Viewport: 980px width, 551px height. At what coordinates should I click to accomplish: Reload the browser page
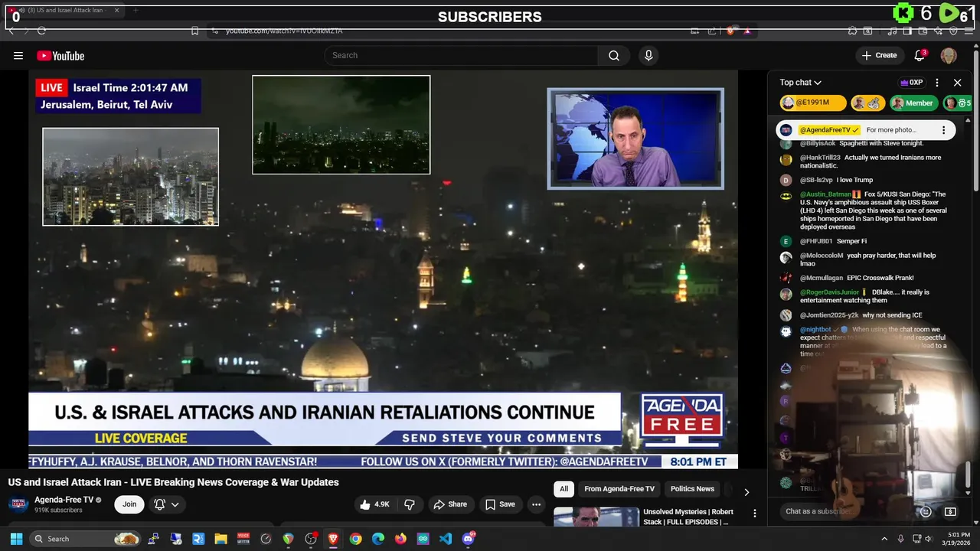[x=41, y=31]
